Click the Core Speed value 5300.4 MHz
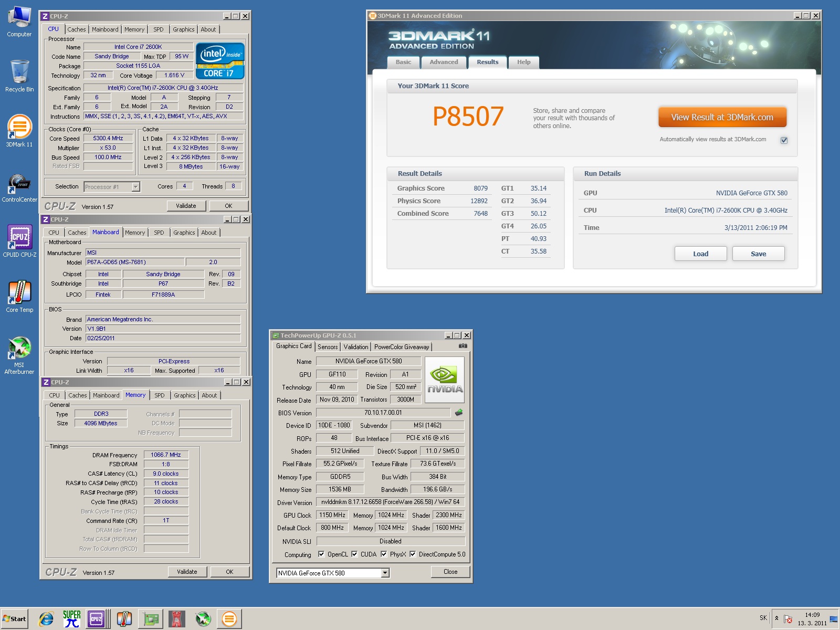The image size is (840, 630). (x=108, y=139)
